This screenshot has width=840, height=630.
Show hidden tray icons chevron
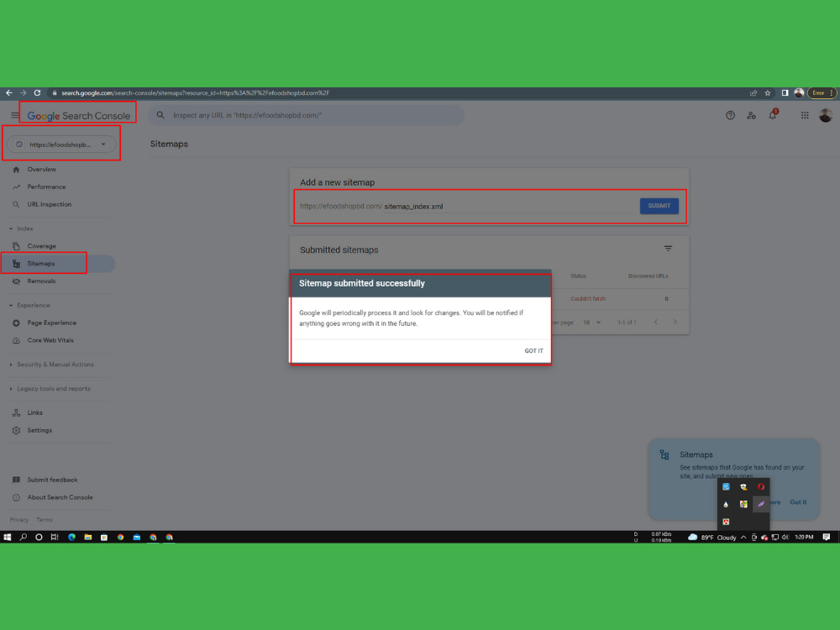[743, 538]
